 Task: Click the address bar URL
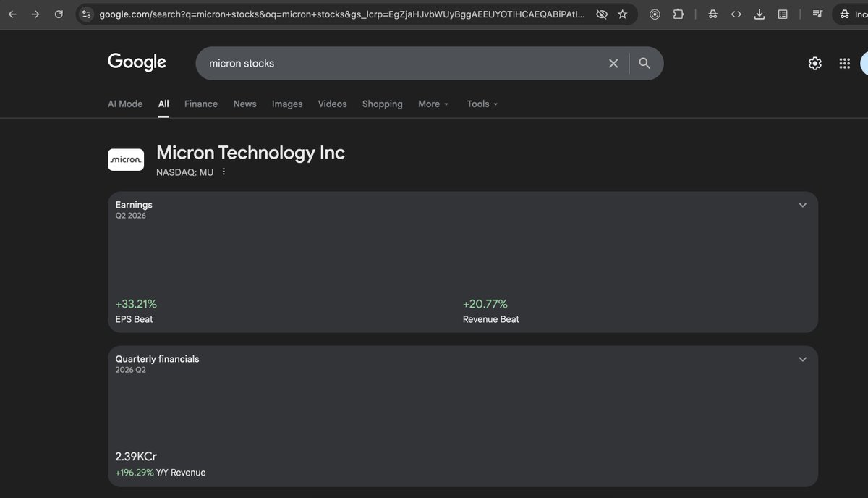[x=341, y=14]
